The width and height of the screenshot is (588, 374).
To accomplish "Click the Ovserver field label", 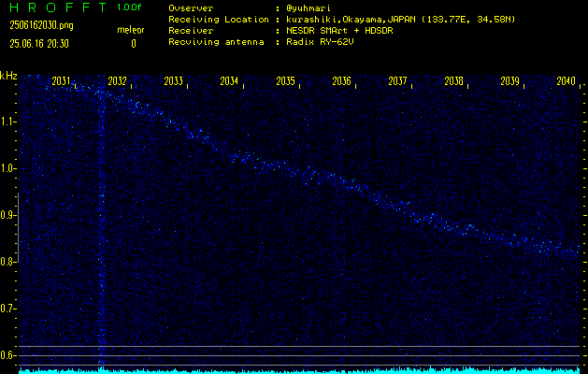I will pyautogui.click(x=191, y=8).
